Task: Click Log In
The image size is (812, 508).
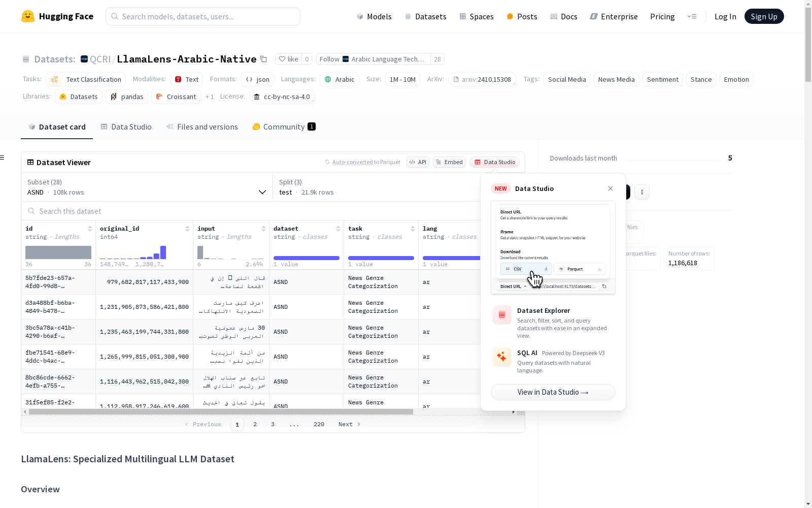Action: (x=725, y=16)
